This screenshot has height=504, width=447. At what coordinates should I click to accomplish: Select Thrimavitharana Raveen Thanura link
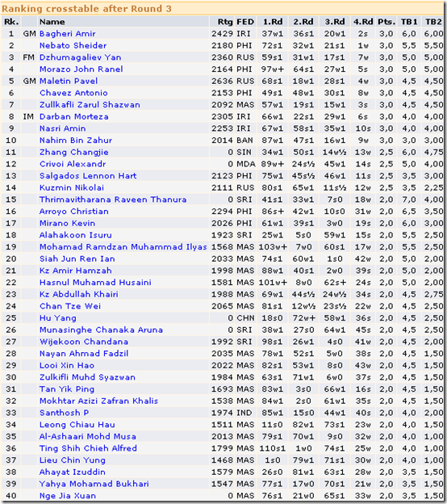click(113, 199)
